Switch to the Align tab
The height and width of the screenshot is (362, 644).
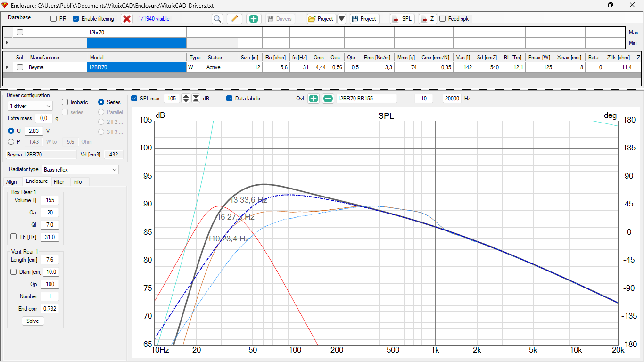point(11,182)
